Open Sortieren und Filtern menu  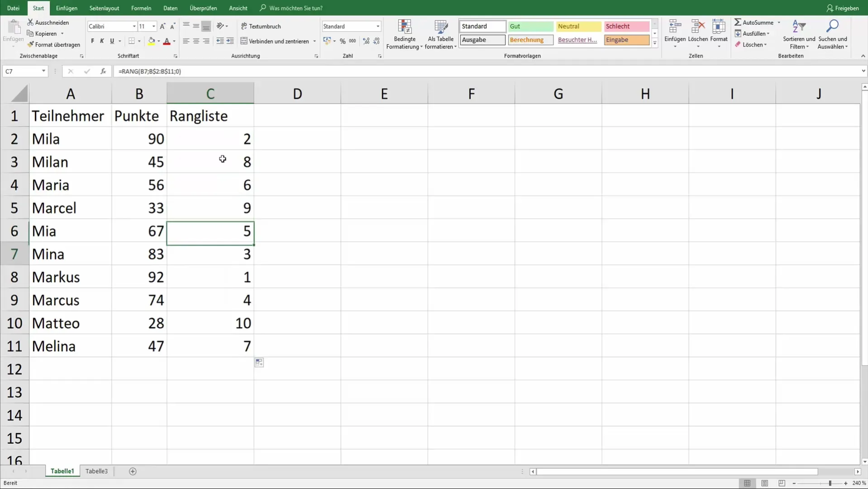799,34
